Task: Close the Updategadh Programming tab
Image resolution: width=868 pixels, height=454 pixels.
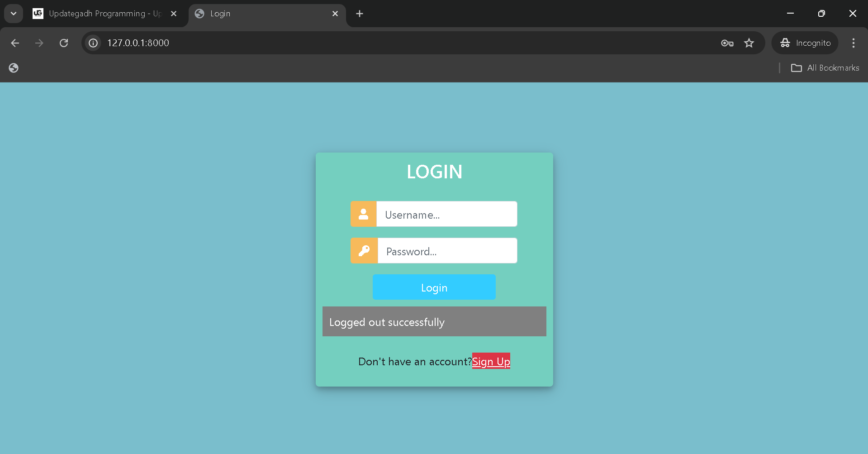Action: [174, 14]
